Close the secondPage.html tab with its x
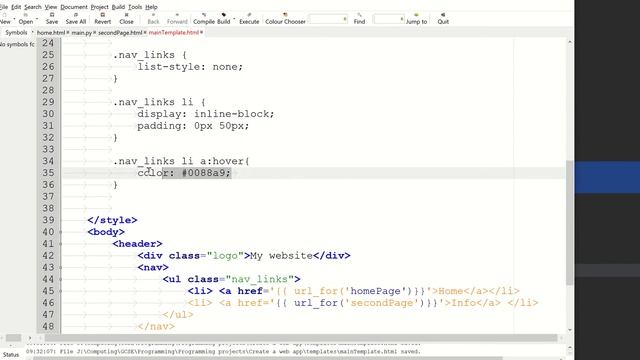 [145, 32]
